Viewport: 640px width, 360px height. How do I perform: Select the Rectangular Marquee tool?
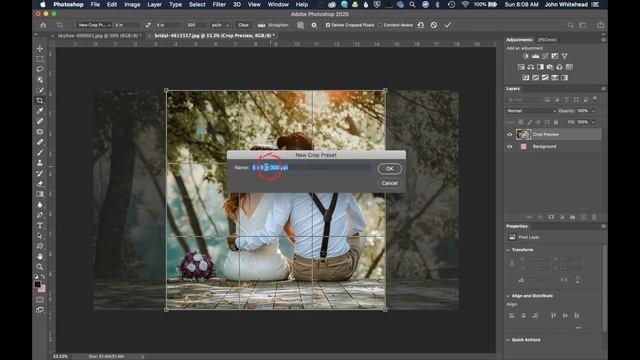click(x=40, y=59)
